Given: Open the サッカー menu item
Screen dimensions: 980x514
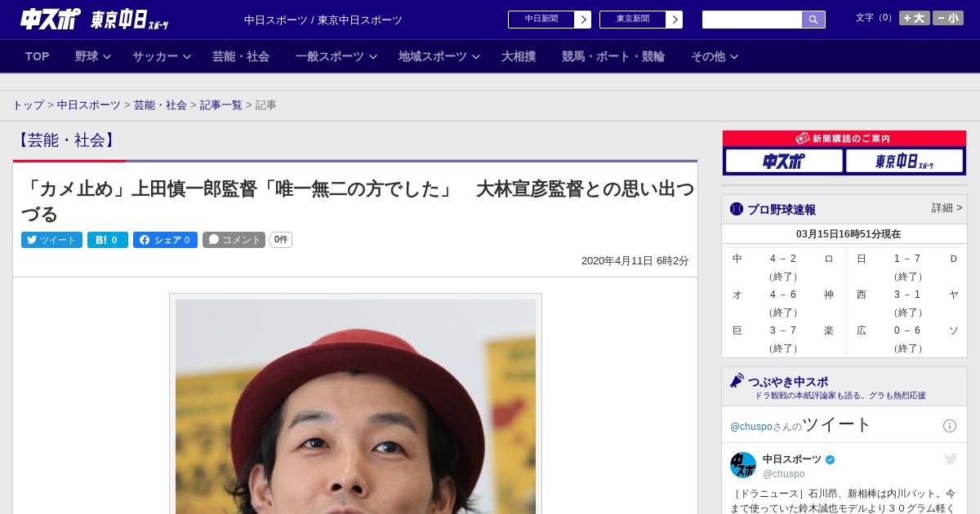Looking at the screenshot, I should (x=155, y=56).
